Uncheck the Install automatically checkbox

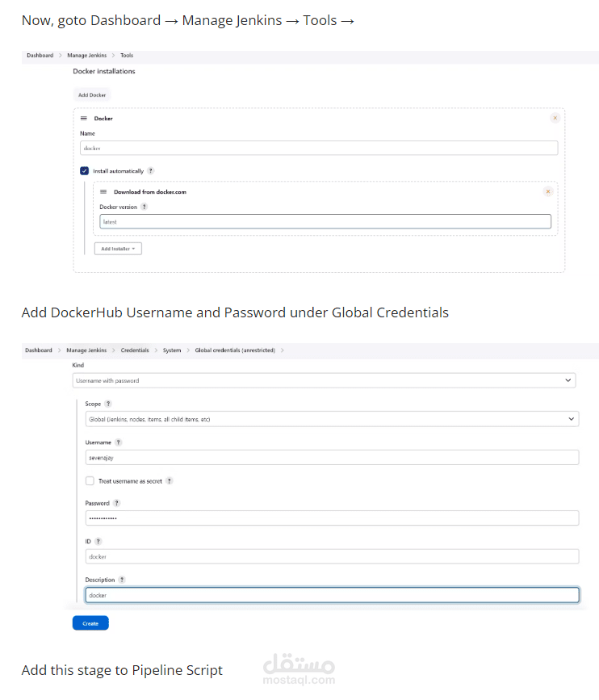pos(84,170)
